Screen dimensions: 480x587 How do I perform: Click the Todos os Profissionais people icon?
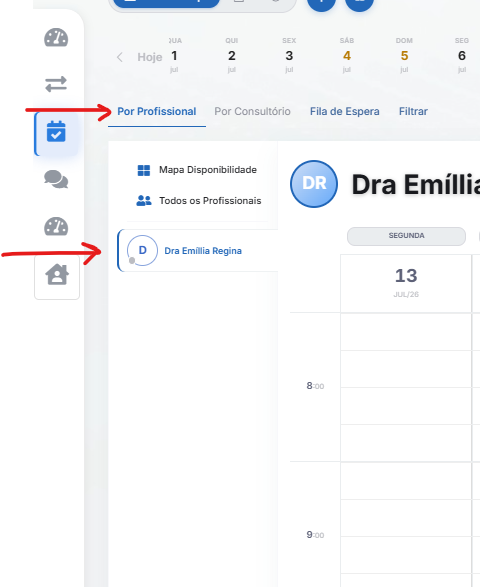(144, 201)
